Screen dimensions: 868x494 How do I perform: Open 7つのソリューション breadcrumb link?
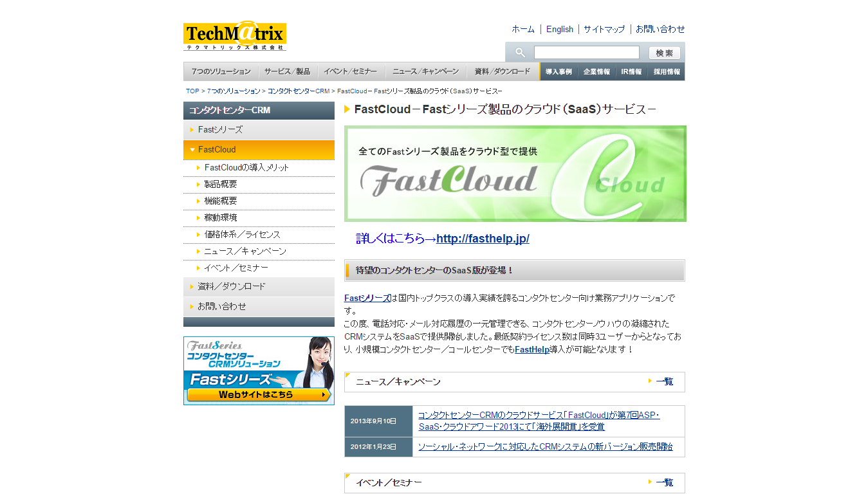tap(234, 91)
